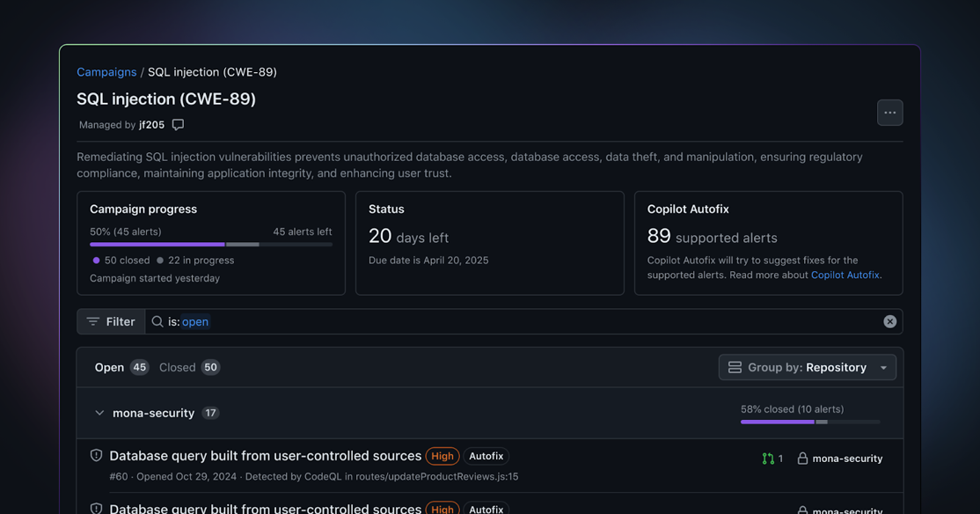The height and width of the screenshot is (514, 980).
Task: Click the mona-security closed progress bar
Action: 809,422
